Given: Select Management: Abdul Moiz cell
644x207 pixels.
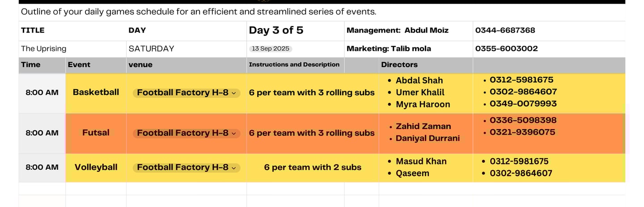Looking at the screenshot, I should [x=408, y=30].
